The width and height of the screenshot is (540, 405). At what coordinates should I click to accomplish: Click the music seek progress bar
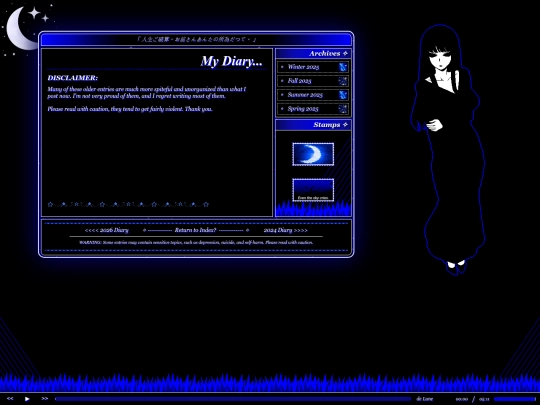click(233, 399)
